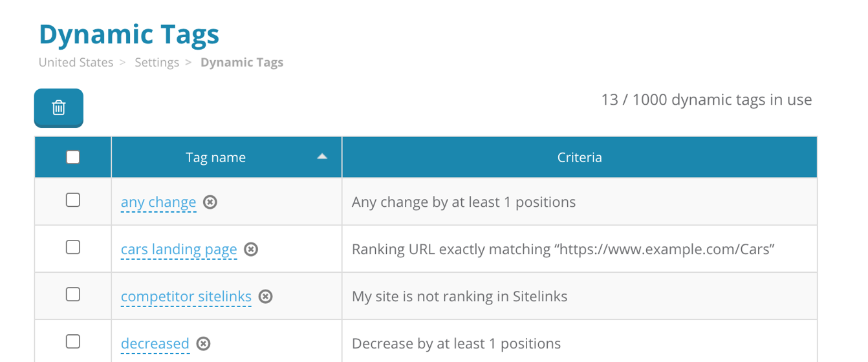Open the Settings breadcrumb
The height and width of the screenshot is (362, 868).
coord(157,63)
